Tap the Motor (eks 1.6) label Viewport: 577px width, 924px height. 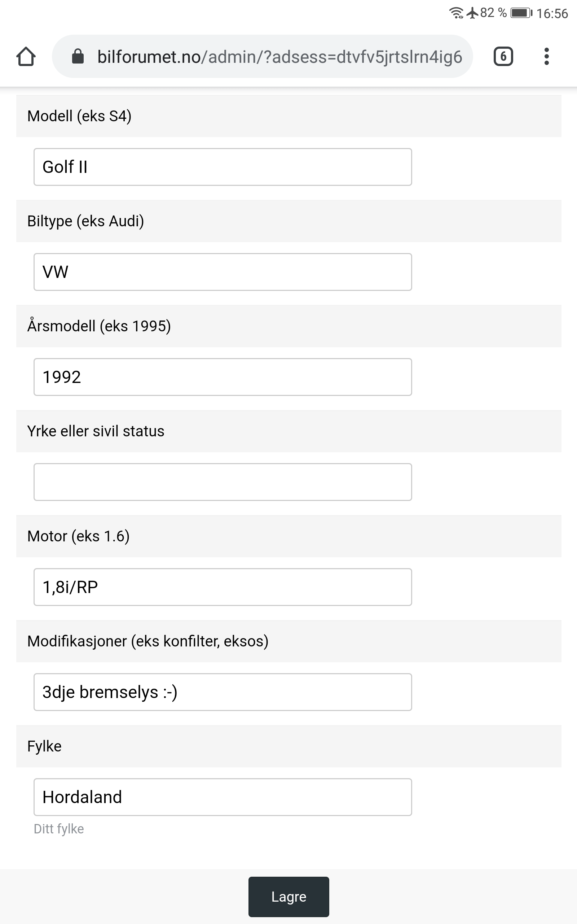point(78,536)
